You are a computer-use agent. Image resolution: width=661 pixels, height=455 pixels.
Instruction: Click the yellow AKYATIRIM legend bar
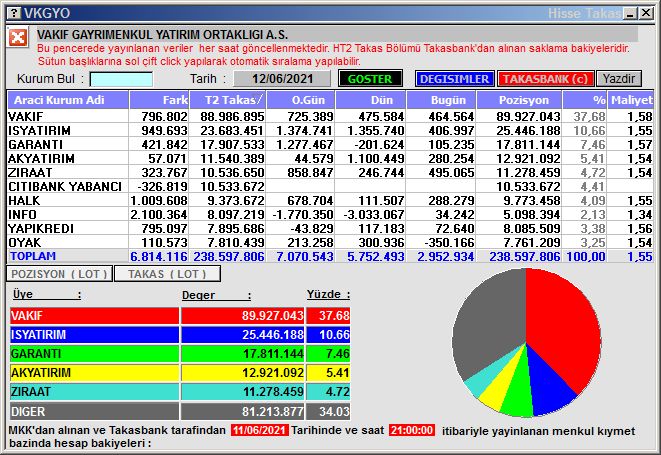[x=94, y=373]
